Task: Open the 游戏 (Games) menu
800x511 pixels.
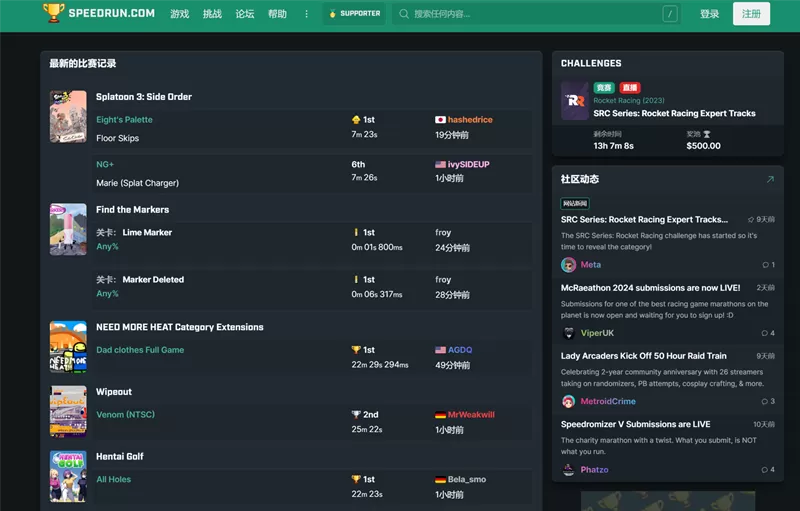Action: click(x=180, y=14)
